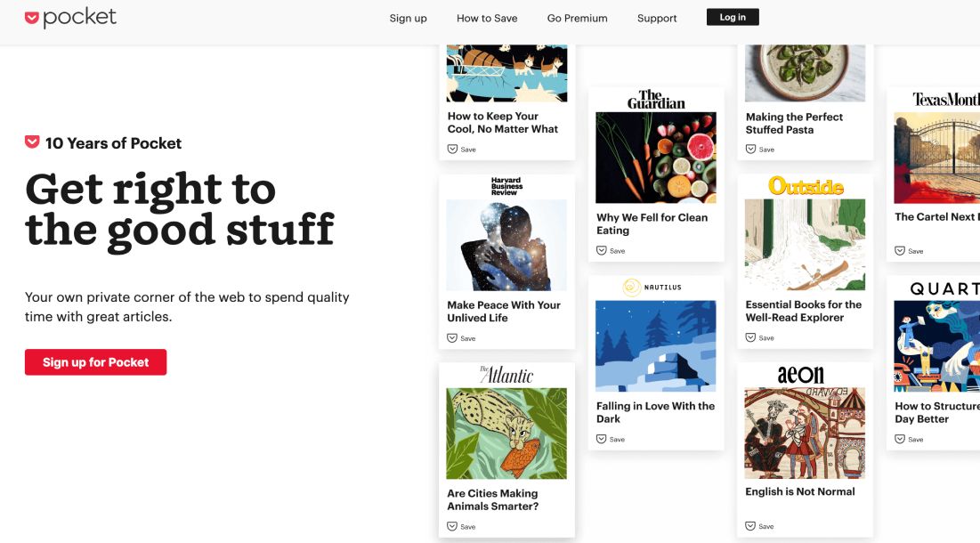This screenshot has width=980, height=543.
Task: Click The Atlantic logo on the card
Action: coord(506,374)
